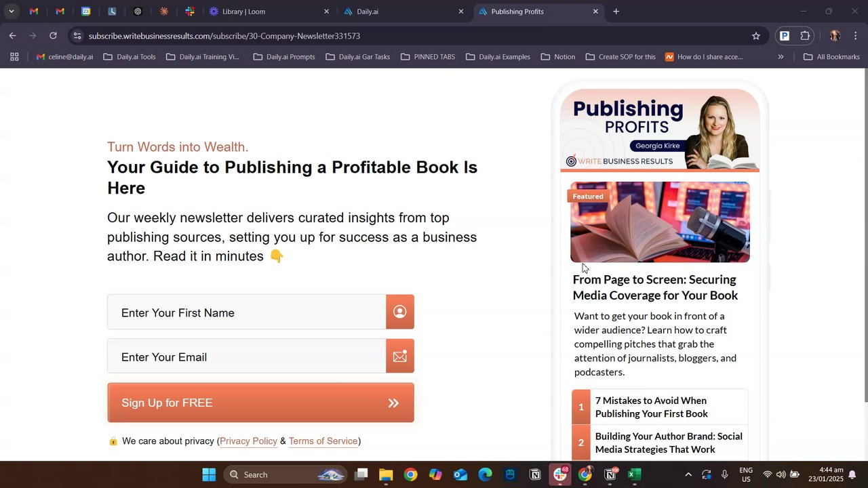Open the blue P extension icon
The height and width of the screenshot is (488, 868).
785,36
